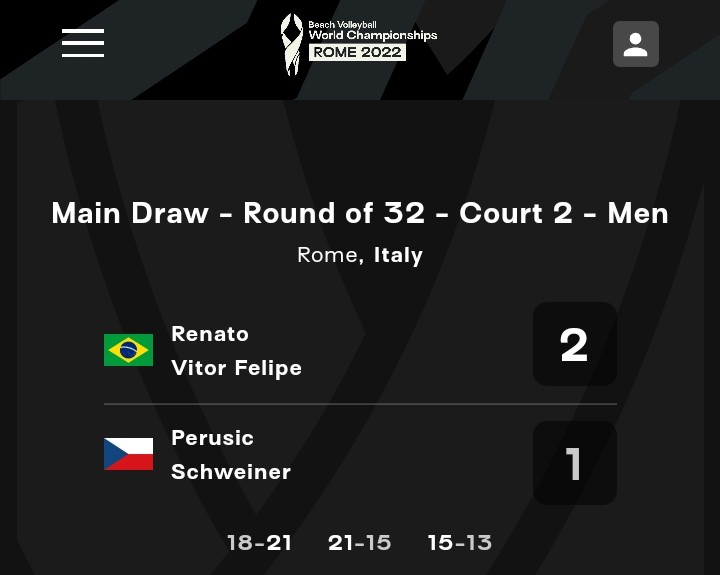Click the Rome, Italy location text
The height and width of the screenshot is (575, 720).
point(360,255)
